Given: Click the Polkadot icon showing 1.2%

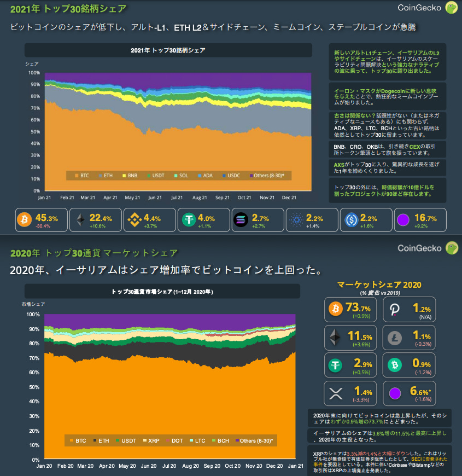Looking at the screenshot, I should click(x=394, y=310).
